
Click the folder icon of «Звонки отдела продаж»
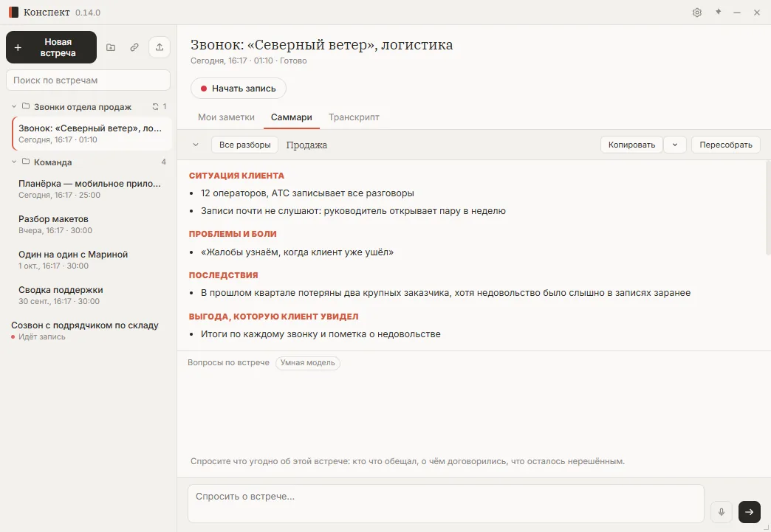pyautogui.click(x=26, y=106)
